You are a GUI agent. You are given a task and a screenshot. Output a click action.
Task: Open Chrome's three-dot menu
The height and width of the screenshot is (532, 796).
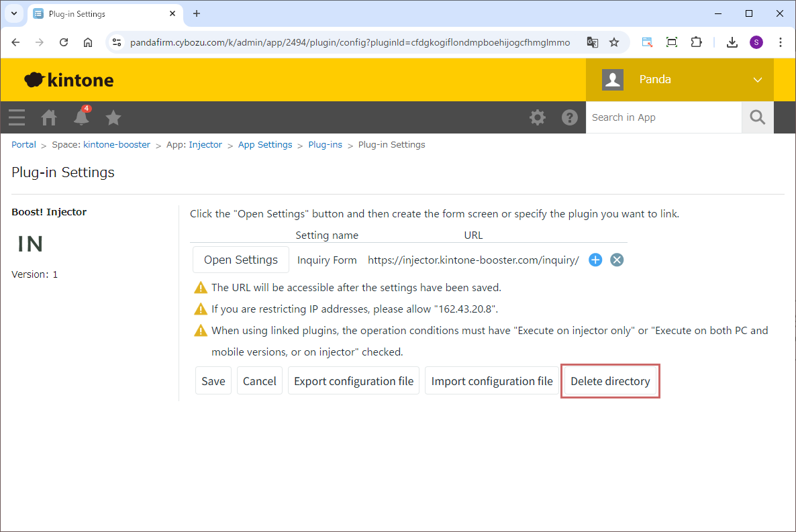click(781, 42)
